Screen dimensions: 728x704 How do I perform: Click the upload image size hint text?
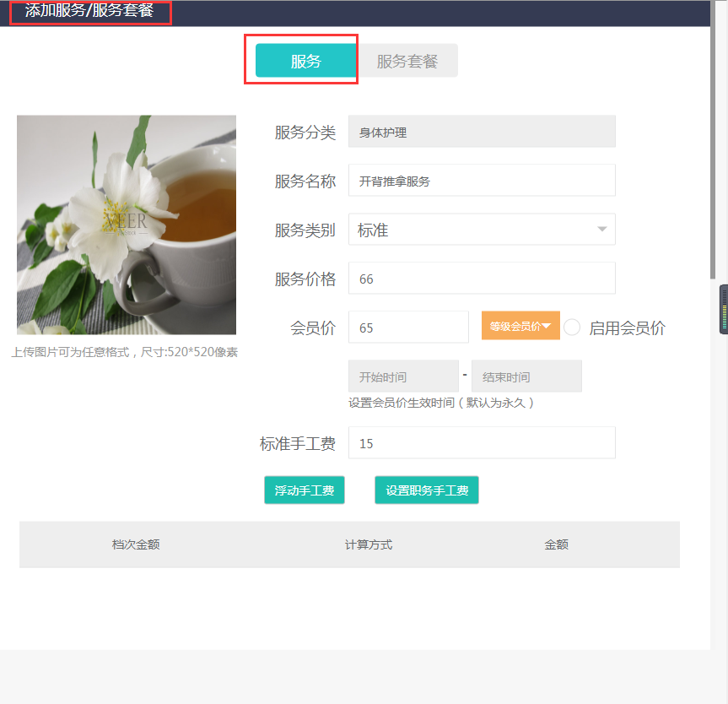[125, 352]
